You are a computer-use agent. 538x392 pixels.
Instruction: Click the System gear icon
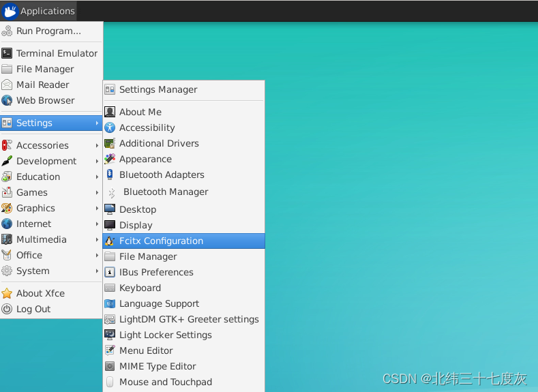pos(7,271)
